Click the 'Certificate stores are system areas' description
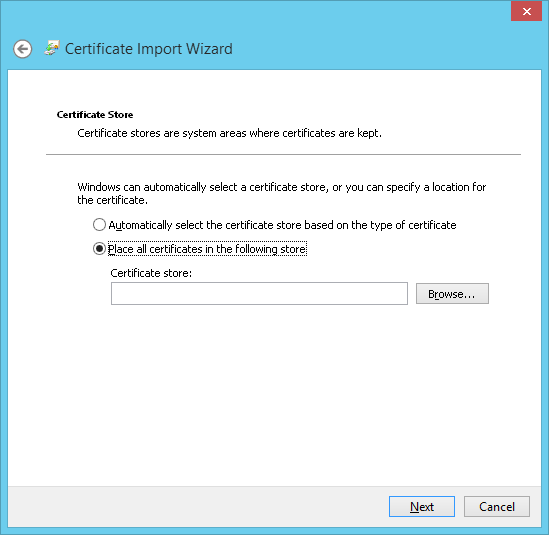Image resolution: width=549 pixels, height=535 pixels. pyautogui.click(x=229, y=133)
